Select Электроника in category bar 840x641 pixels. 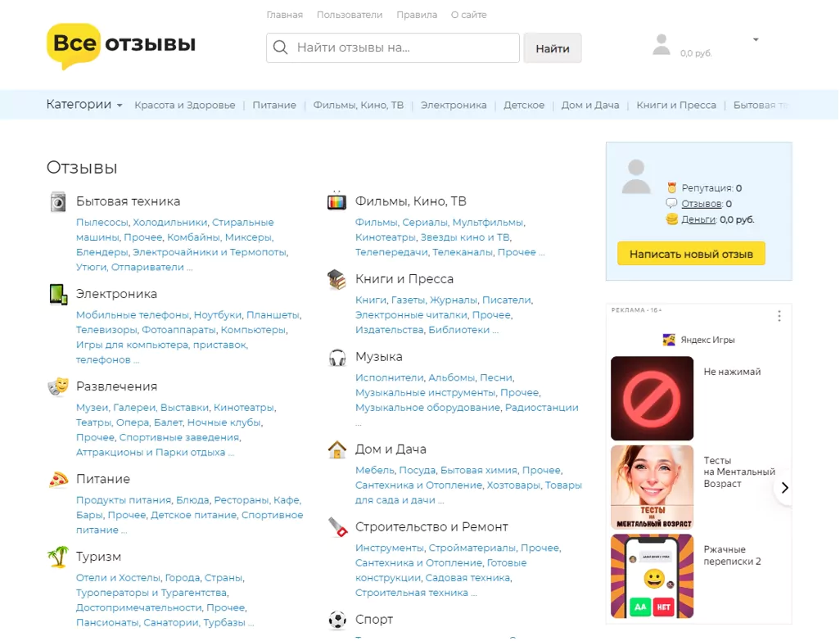click(454, 106)
